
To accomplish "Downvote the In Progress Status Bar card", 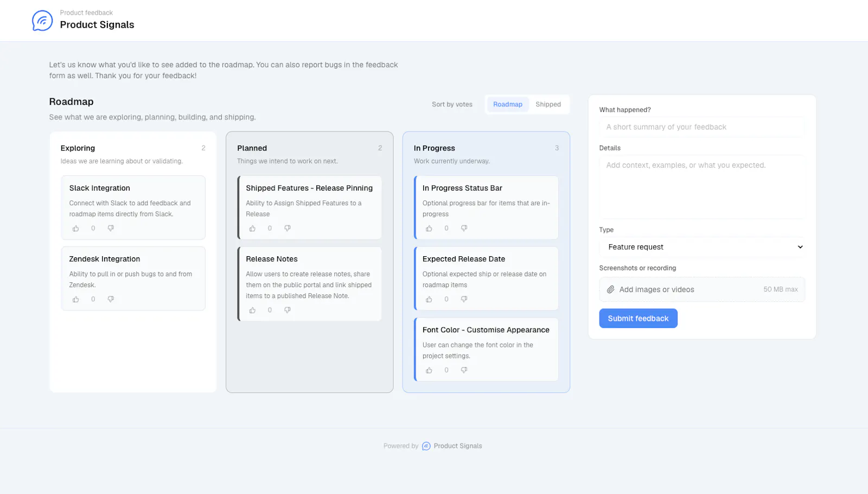I will [464, 229].
